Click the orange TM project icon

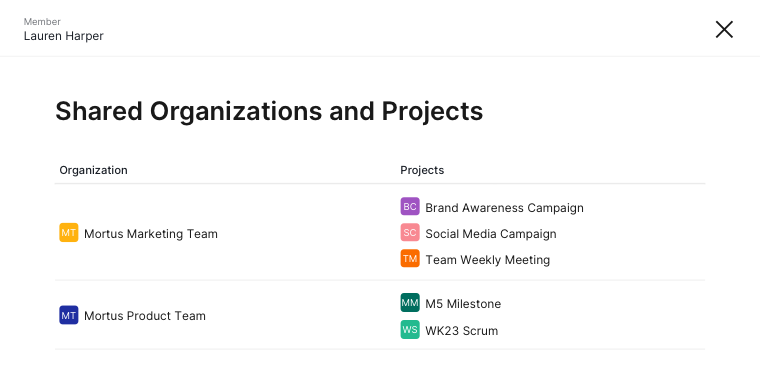click(x=410, y=259)
